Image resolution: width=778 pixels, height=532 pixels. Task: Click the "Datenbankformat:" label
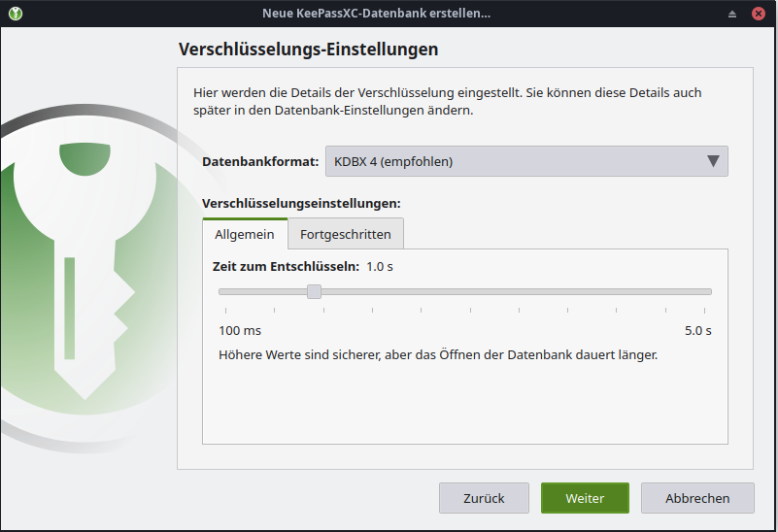[x=260, y=161]
